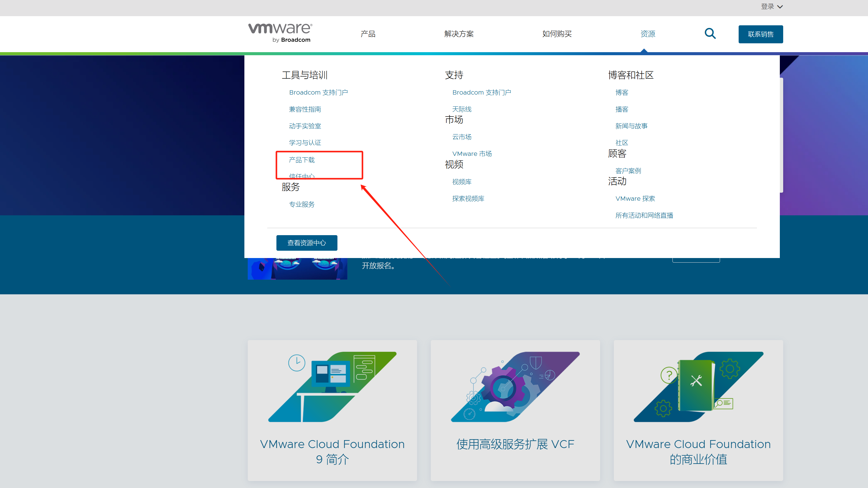Open the 社区 link
The width and height of the screenshot is (868, 488).
click(622, 143)
